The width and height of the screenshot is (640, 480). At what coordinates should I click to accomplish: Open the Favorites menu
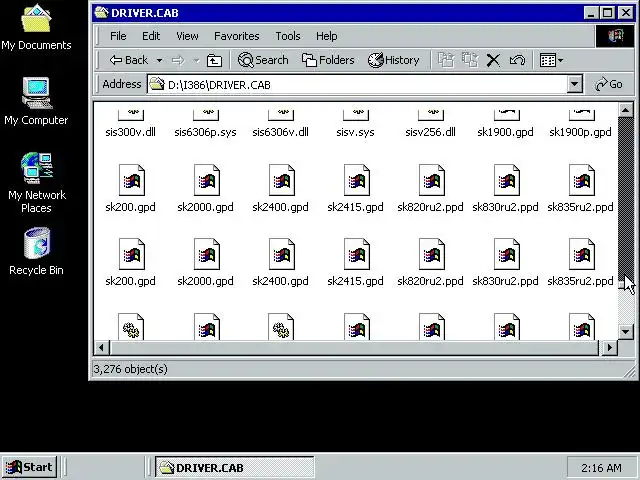[236, 36]
